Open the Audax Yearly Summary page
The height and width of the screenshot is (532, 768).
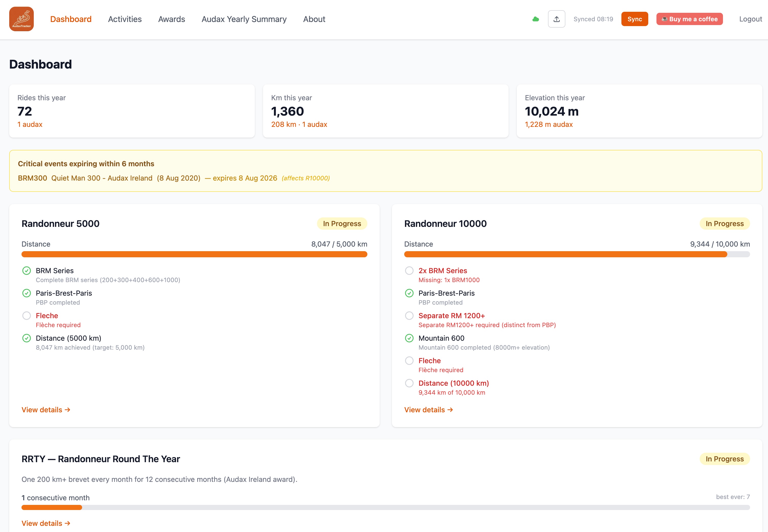point(244,19)
